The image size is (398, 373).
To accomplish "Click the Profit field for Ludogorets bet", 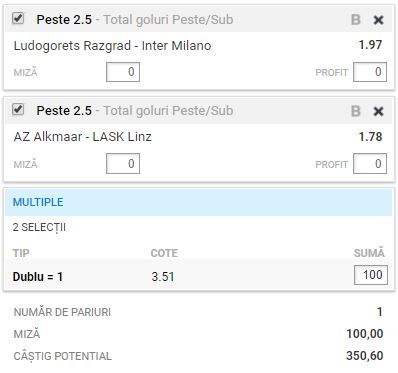I will point(370,72).
